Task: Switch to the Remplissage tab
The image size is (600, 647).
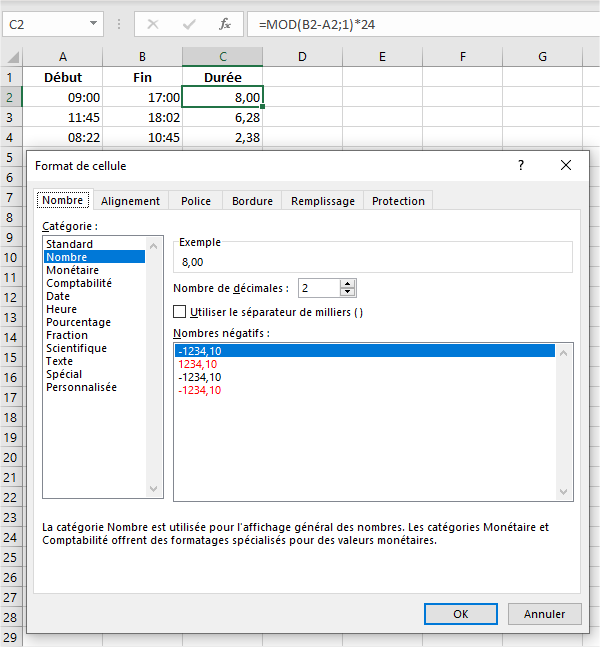Action: 323,201
